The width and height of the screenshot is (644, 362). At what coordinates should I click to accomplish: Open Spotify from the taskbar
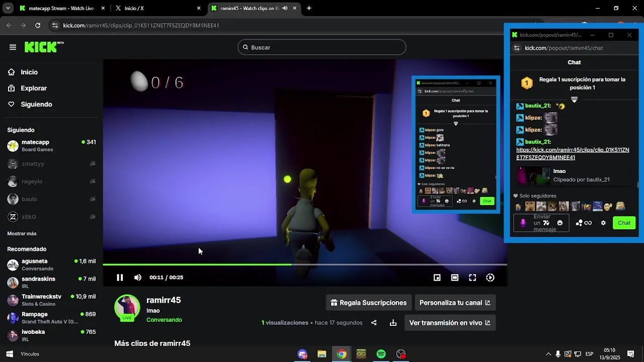coord(381,354)
